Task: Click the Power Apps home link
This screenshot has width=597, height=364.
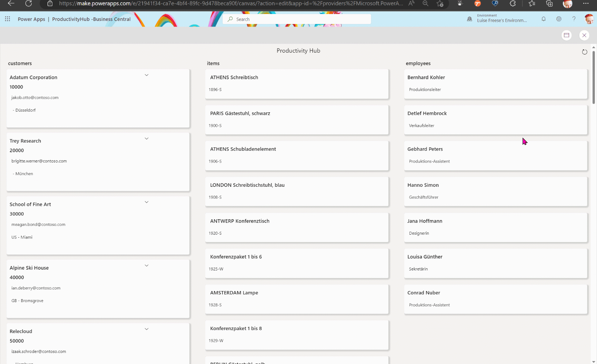Action: pyautogui.click(x=31, y=19)
